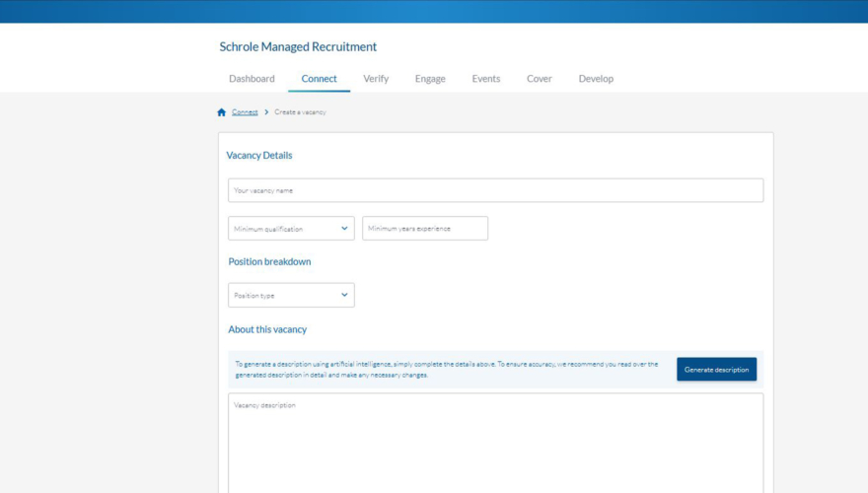Go to the Engage tab
Image resolution: width=868 pixels, height=493 pixels.
pyautogui.click(x=430, y=79)
